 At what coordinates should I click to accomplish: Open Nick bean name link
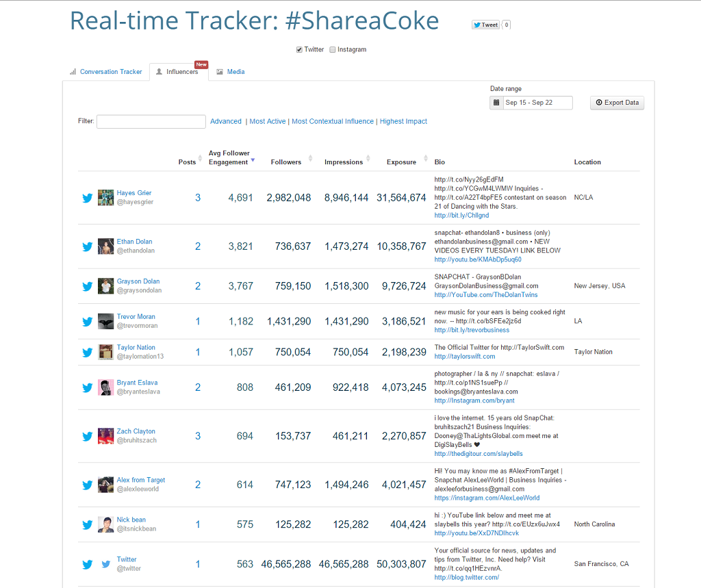(131, 520)
